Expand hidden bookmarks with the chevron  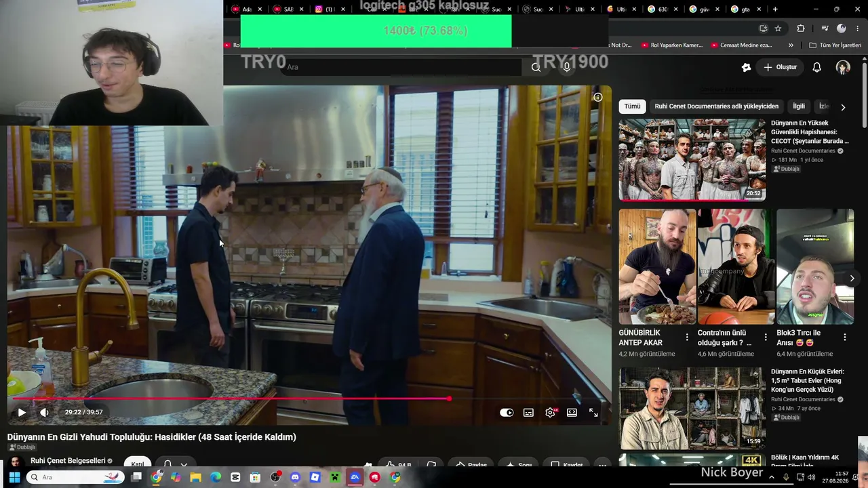791,45
